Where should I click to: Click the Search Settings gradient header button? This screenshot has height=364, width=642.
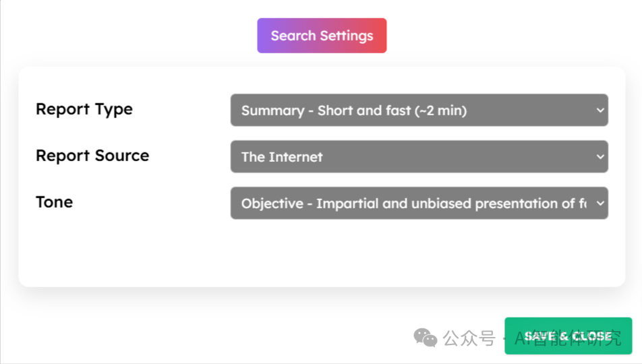click(322, 36)
